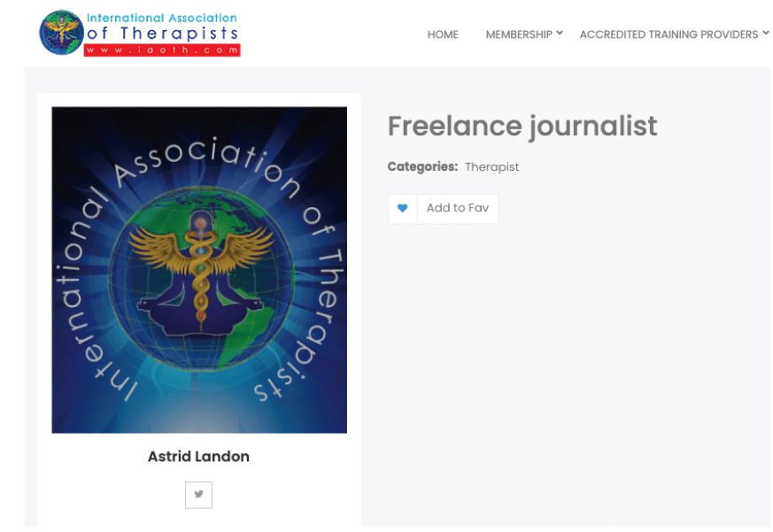Go to the HOME menu item
The height and width of the screenshot is (532, 773).
pyautogui.click(x=443, y=35)
